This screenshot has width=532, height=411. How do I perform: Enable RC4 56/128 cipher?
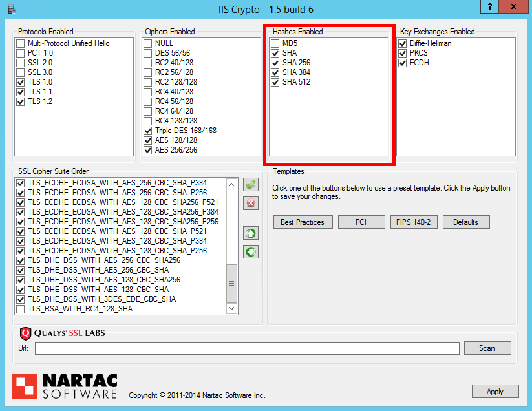147,101
